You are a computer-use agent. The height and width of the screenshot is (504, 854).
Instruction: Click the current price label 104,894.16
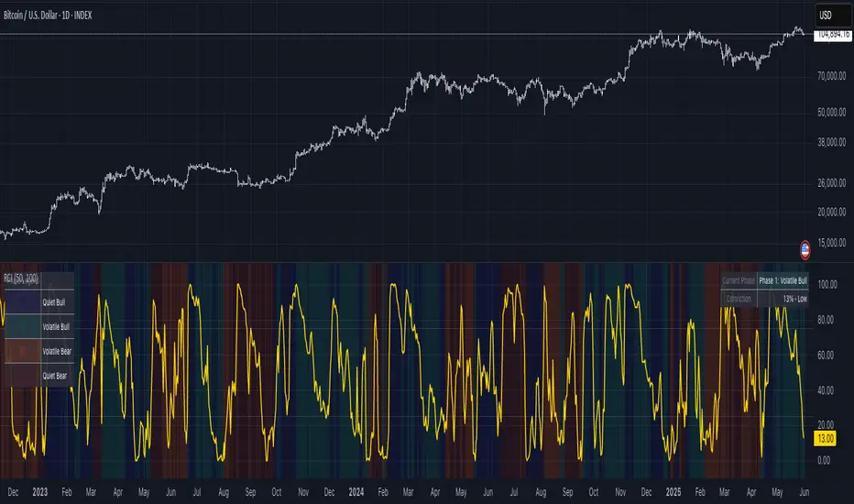coord(833,34)
